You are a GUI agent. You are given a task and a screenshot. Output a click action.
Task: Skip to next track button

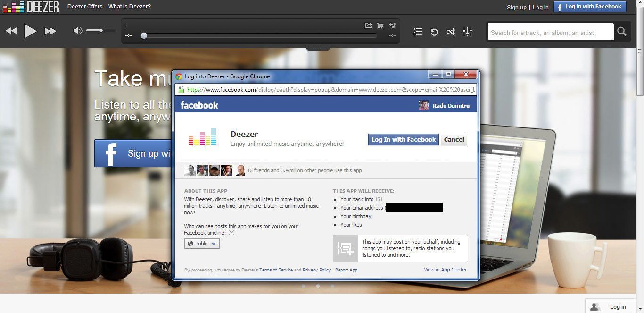(x=50, y=31)
